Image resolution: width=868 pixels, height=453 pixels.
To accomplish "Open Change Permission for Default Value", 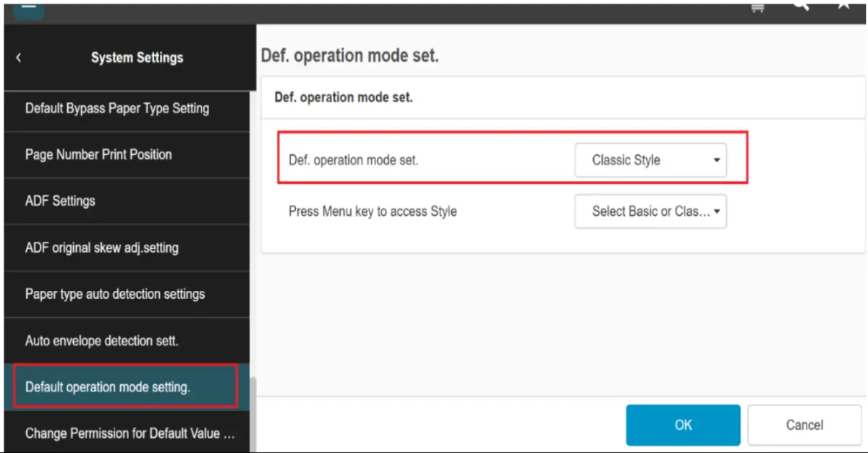I will click(x=129, y=433).
